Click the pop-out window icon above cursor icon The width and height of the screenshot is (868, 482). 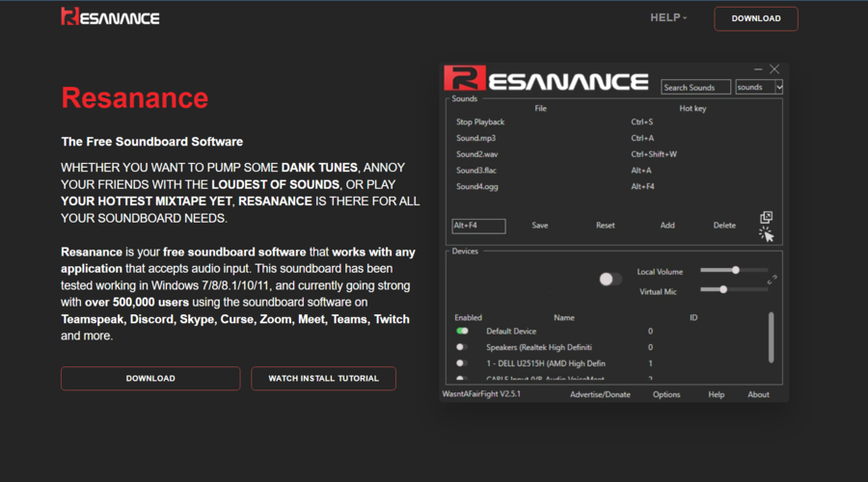[x=766, y=217]
